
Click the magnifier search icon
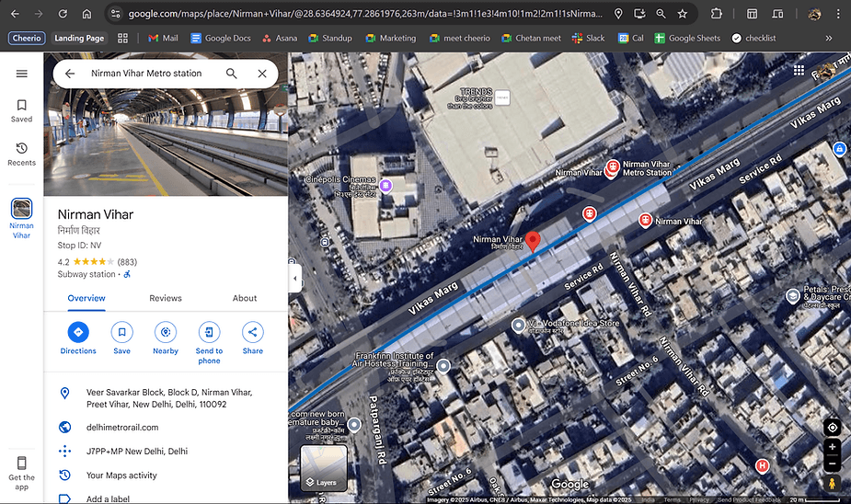(231, 74)
